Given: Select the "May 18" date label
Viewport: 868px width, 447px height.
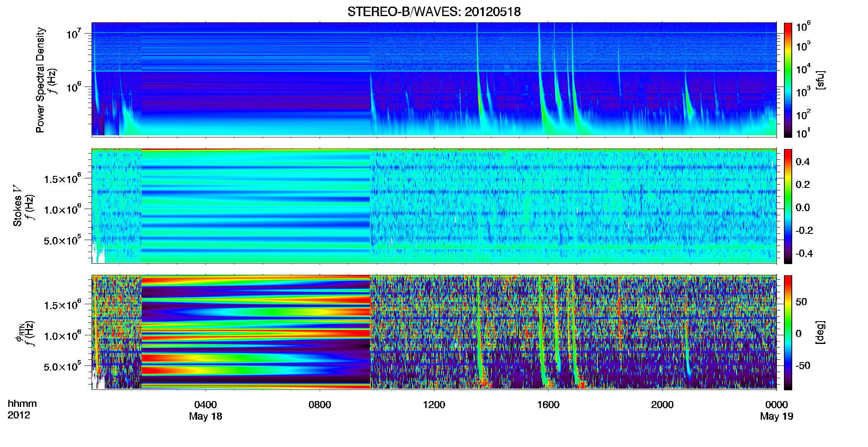Looking at the screenshot, I should click(205, 416).
